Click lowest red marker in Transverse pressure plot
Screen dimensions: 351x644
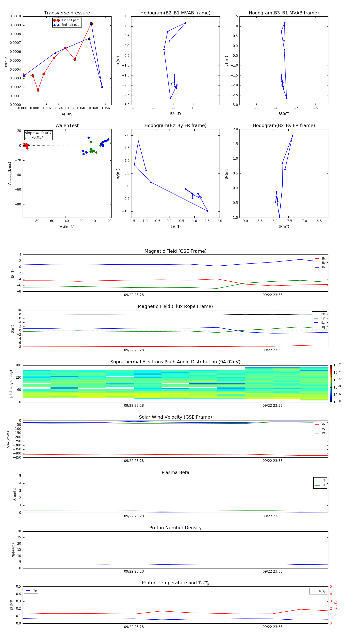38,90
